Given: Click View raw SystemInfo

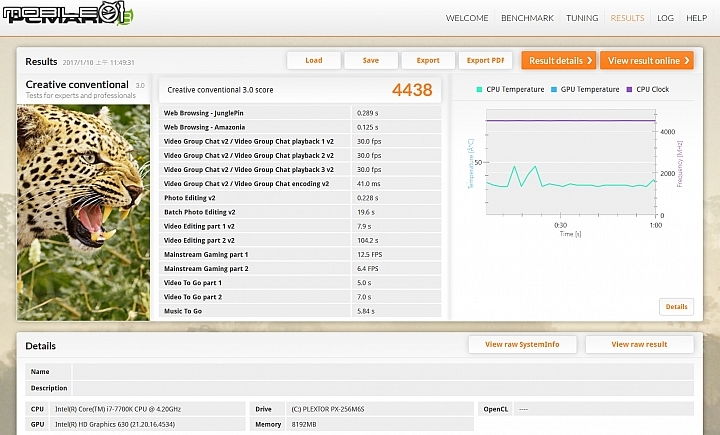Looking at the screenshot, I should tap(522, 345).
